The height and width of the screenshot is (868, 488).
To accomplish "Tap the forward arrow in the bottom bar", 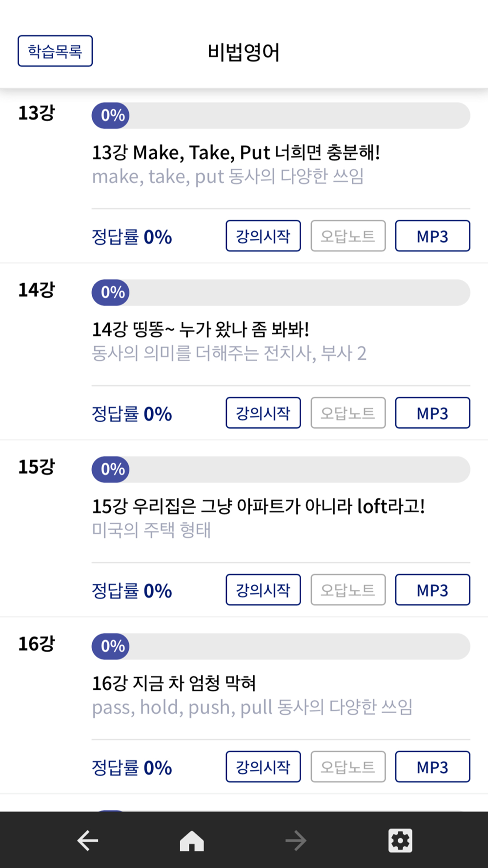I will pyautogui.click(x=296, y=841).
